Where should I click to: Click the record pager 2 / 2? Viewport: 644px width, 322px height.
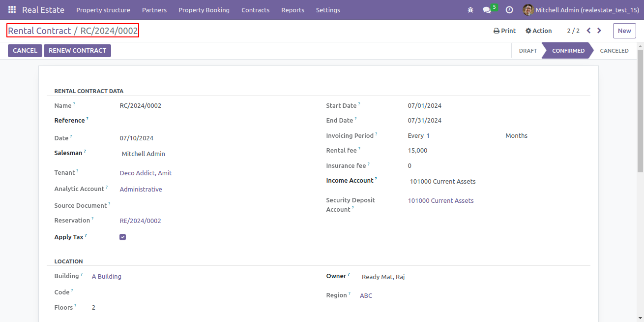573,31
